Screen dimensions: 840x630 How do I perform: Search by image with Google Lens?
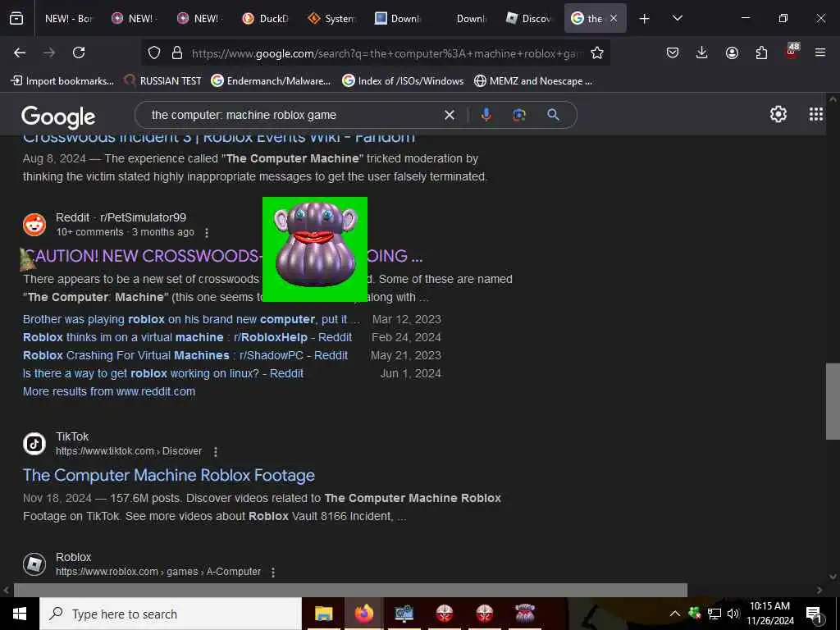519,115
